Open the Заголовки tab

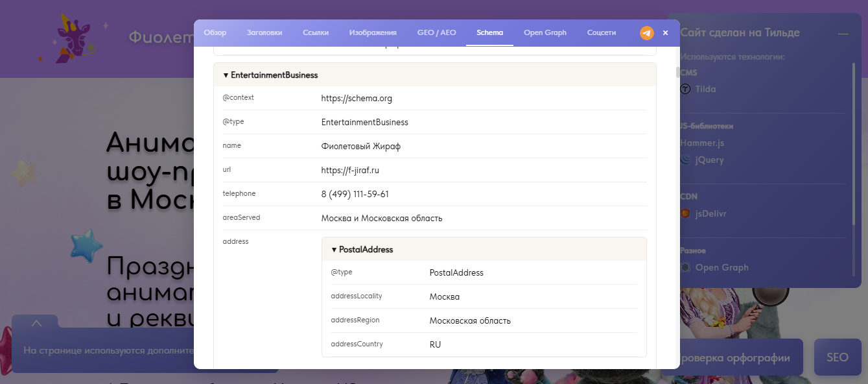click(264, 32)
